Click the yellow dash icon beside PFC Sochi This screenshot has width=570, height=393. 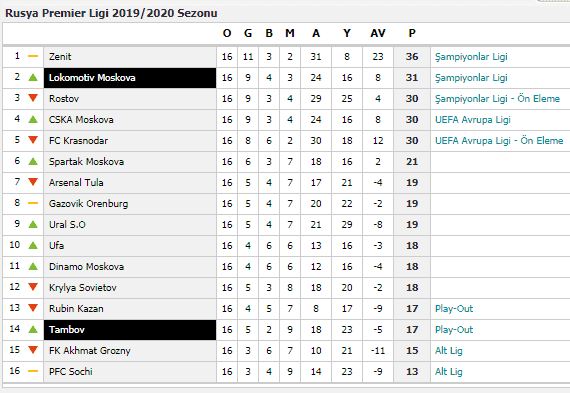(x=33, y=371)
